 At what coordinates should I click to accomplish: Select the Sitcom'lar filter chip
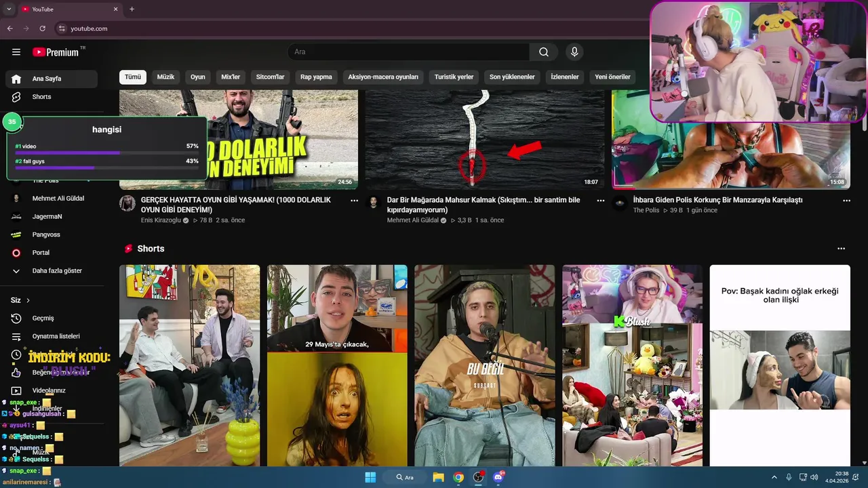point(270,77)
